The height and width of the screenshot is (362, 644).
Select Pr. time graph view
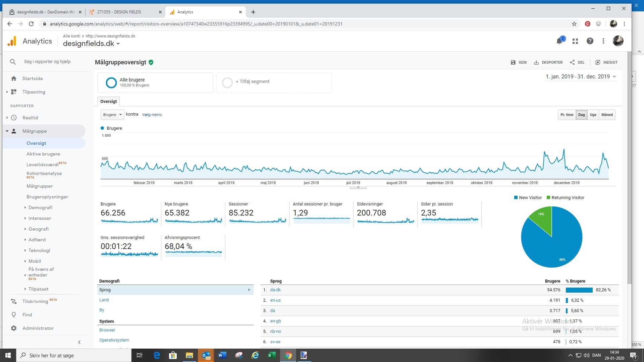point(567,115)
